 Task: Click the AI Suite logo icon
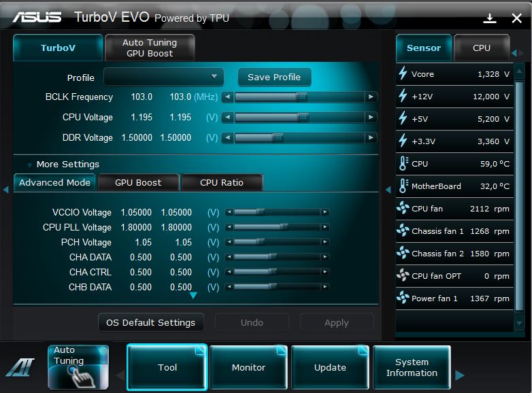(x=20, y=367)
